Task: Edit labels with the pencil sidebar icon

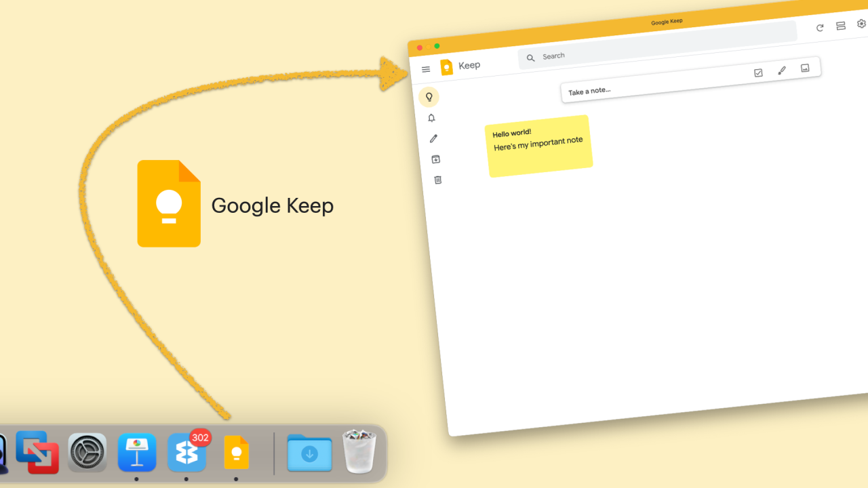Action: pyautogui.click(x=434, y=138)
